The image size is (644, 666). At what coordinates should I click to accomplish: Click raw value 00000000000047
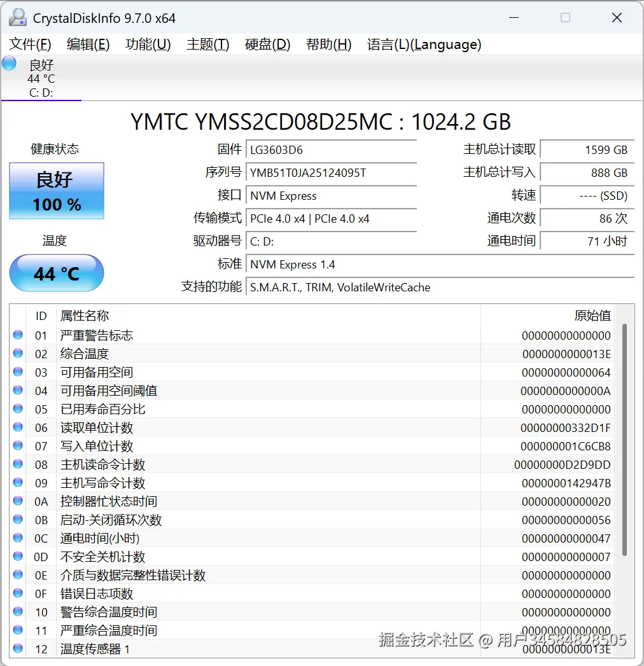566,539
